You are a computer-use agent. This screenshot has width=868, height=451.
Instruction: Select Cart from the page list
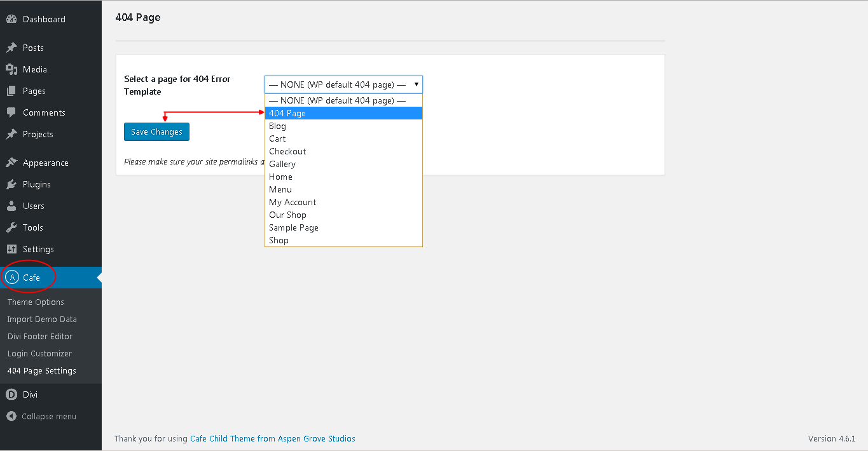[343, 138]
